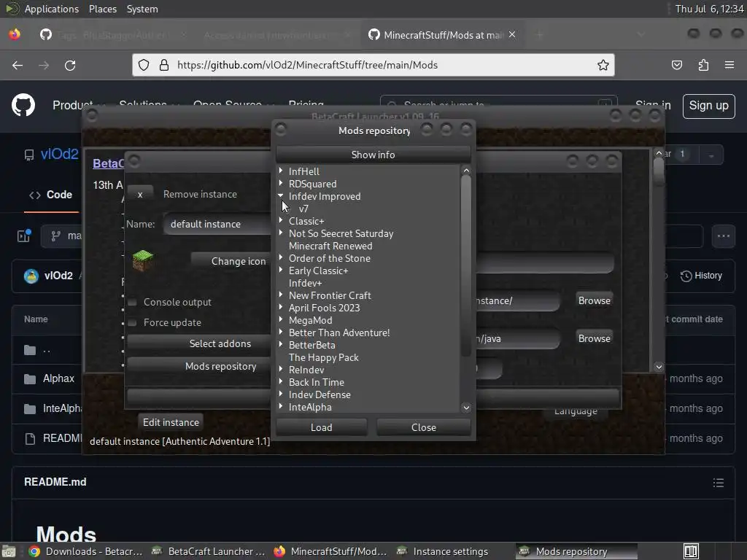The width and height of the screenshot is (747, 560).
Task: Open parent directory folder row
Action: (x=46, y=351)
